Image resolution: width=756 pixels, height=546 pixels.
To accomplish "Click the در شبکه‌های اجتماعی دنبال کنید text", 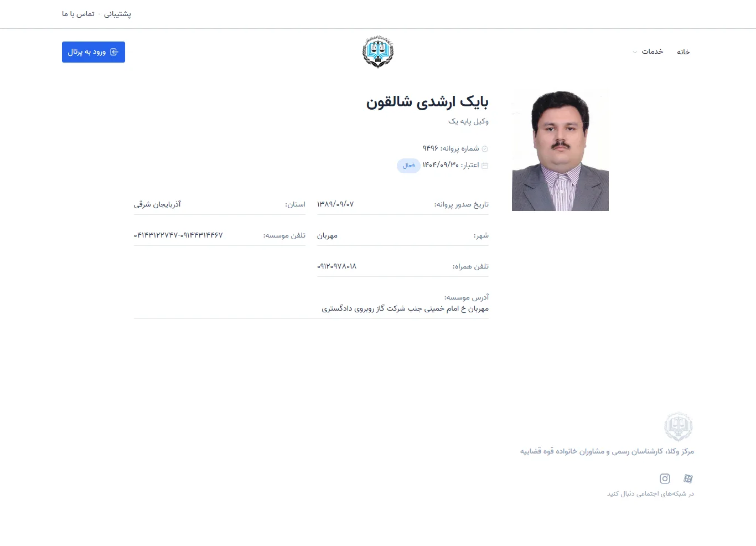I will tap(650, 493).
